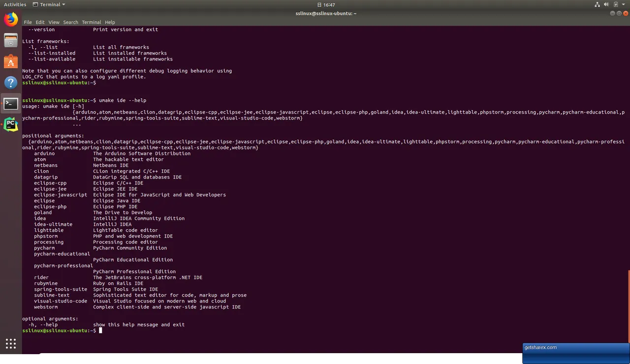
Task: Click 'PyCharm Educational Edition' description
Action: click(x=133, y=260)
